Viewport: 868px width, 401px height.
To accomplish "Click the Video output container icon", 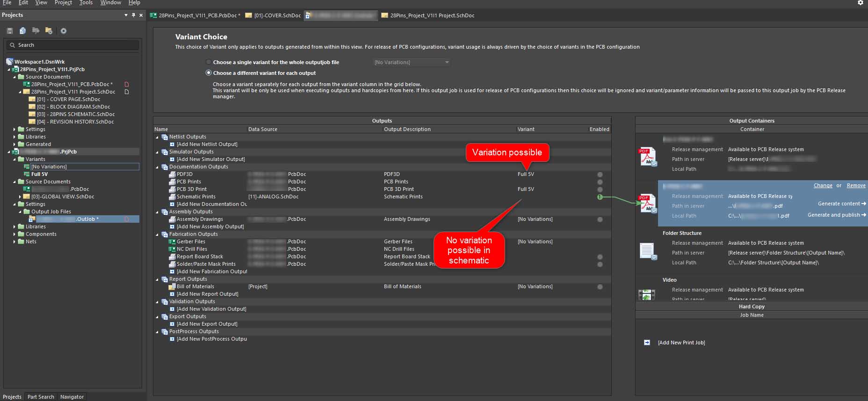I will pos(646,295).
